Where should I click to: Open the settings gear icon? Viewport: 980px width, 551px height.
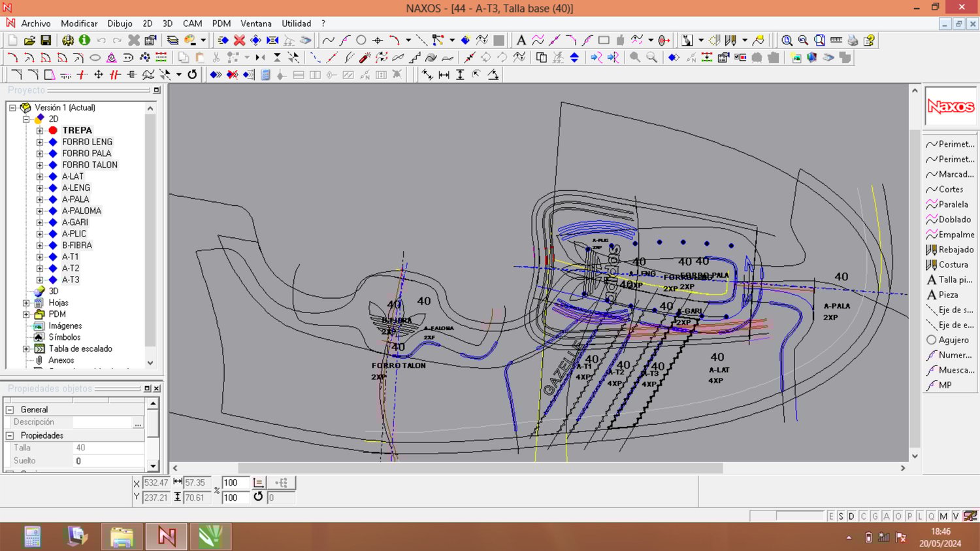click(x=68, y=40)
